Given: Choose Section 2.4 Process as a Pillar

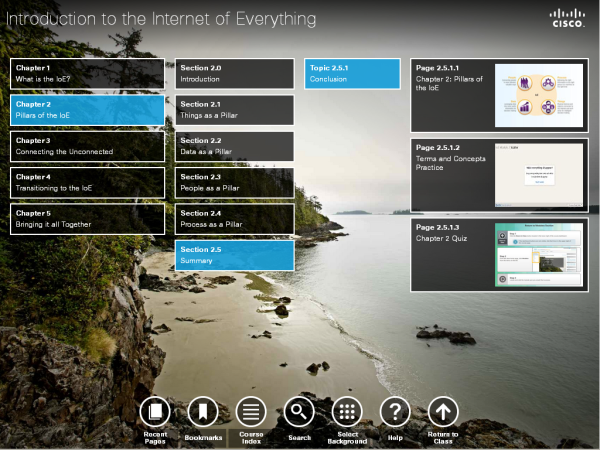Looking at the screenshot, I should point(234,219).
